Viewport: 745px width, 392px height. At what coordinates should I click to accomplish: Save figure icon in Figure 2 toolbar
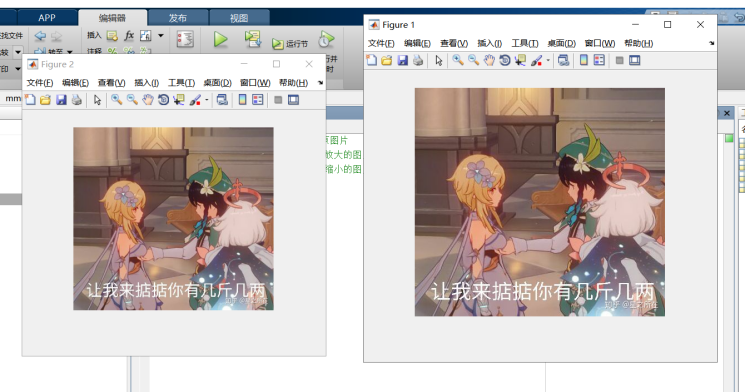pyautogui.click(x=61, y=100)
